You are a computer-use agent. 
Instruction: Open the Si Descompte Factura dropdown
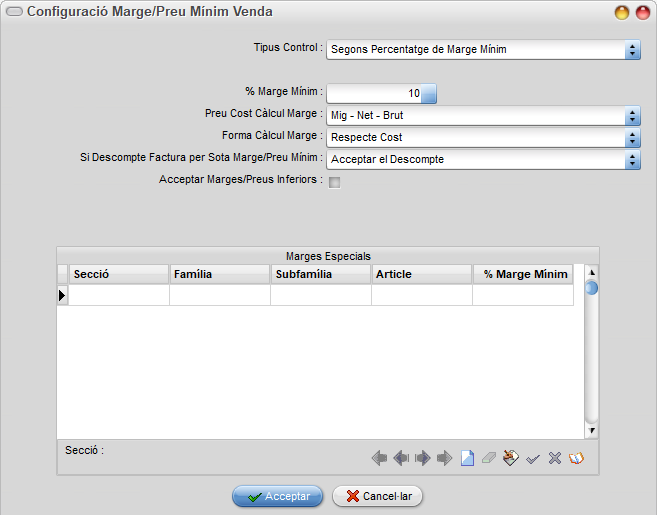[484, 160]
